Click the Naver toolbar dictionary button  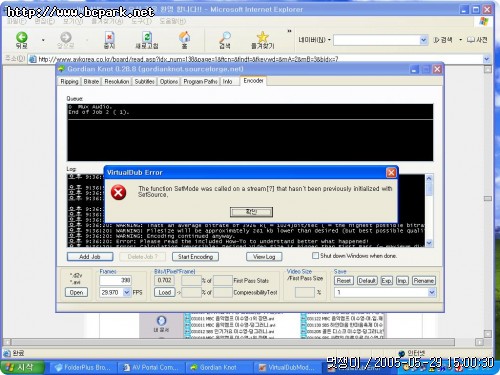coord(477,40)
